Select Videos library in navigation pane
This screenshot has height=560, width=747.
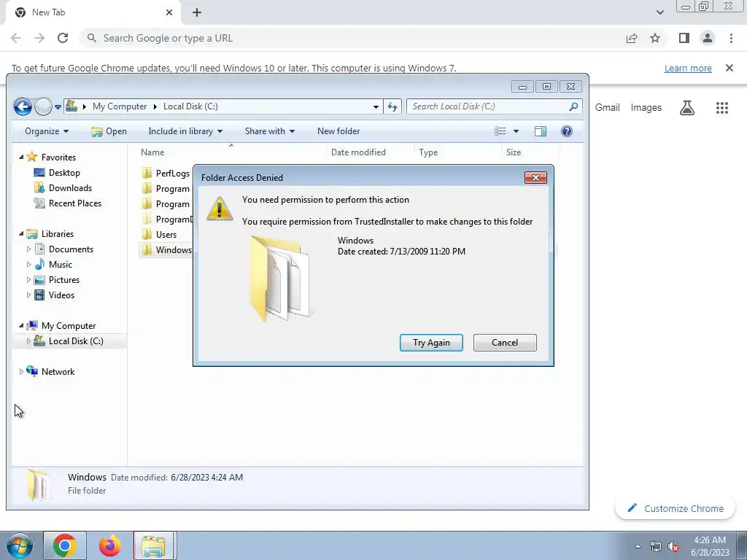tap(61, 295)
